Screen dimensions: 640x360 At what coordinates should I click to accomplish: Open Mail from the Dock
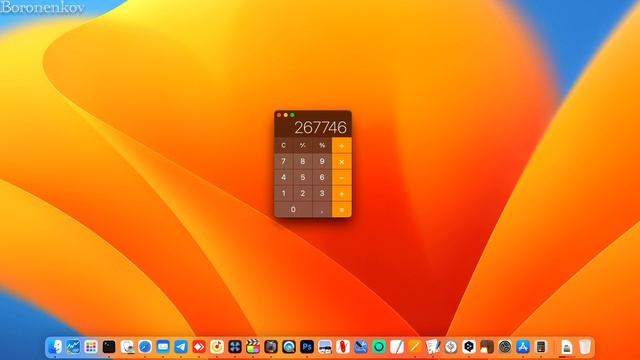(x=163, y=347)
